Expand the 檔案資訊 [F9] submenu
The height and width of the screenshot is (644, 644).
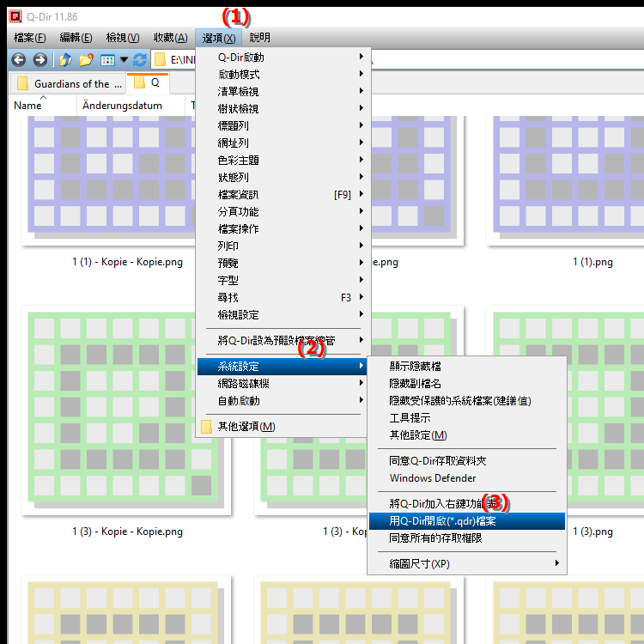pyautogui.click(x=283, y=195)
